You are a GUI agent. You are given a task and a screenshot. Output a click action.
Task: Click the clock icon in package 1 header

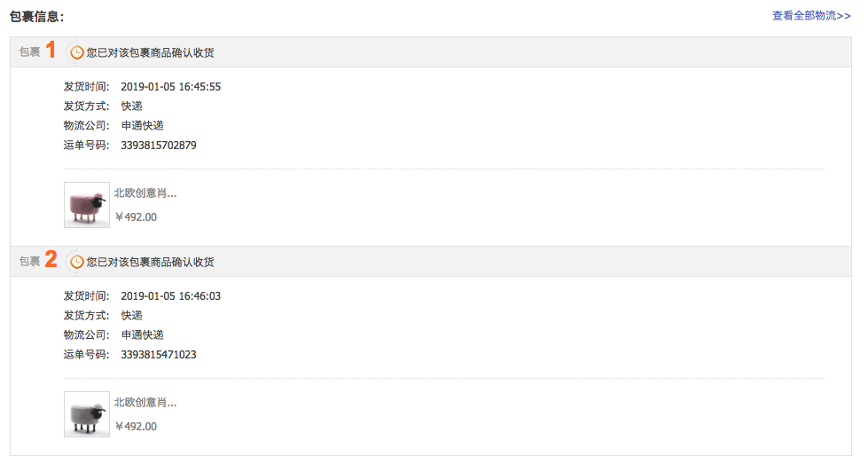tap(77, 52)
